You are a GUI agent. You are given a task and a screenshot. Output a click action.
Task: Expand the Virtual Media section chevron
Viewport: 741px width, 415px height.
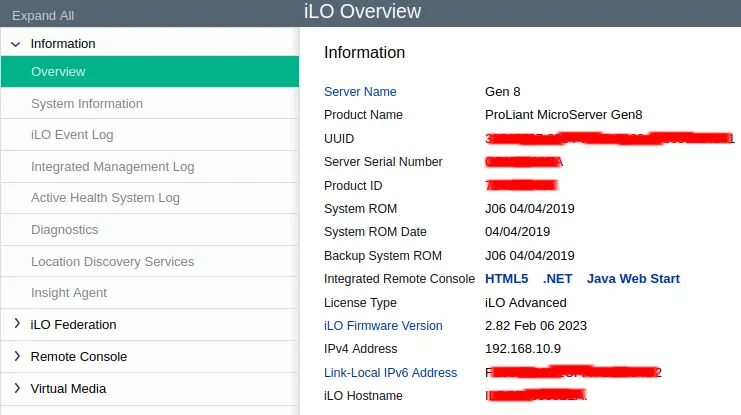tap(17, 388)
